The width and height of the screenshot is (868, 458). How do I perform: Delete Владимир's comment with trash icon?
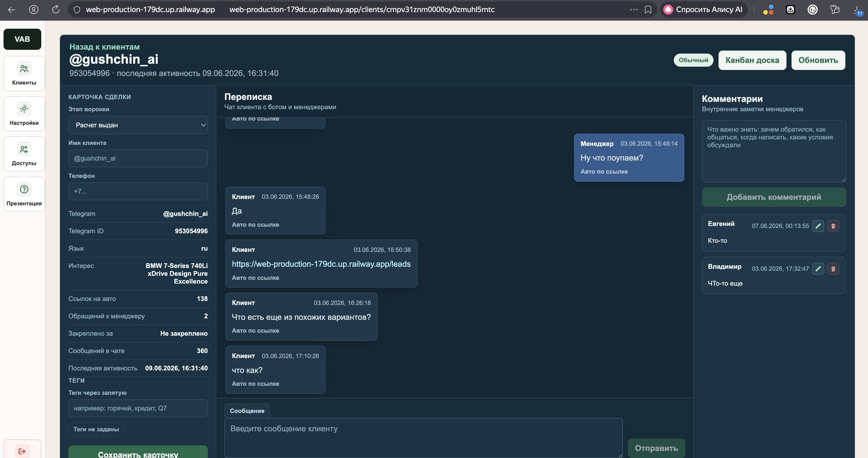pyautogui.click(x=833, y=269)
